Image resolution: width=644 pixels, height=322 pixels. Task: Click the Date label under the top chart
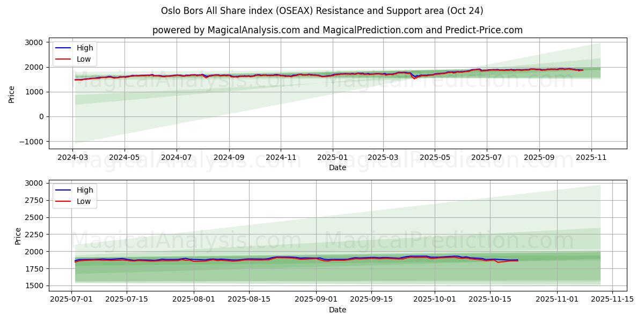tap(337, 168)
